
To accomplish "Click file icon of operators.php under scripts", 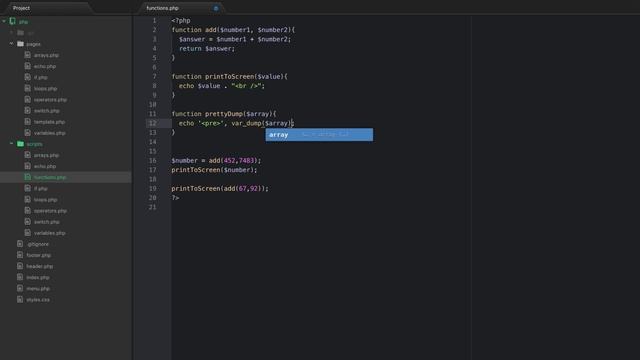I will click(x=28, y=211).
